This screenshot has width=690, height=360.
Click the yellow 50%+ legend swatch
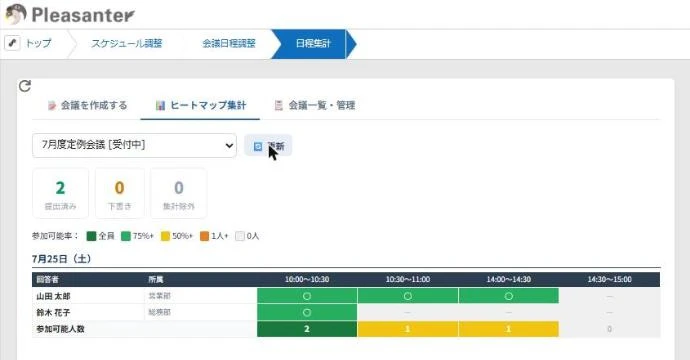165,236
